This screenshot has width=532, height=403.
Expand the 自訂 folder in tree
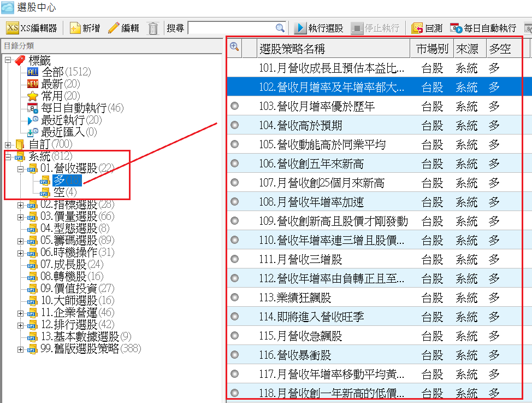pos(8,144)
